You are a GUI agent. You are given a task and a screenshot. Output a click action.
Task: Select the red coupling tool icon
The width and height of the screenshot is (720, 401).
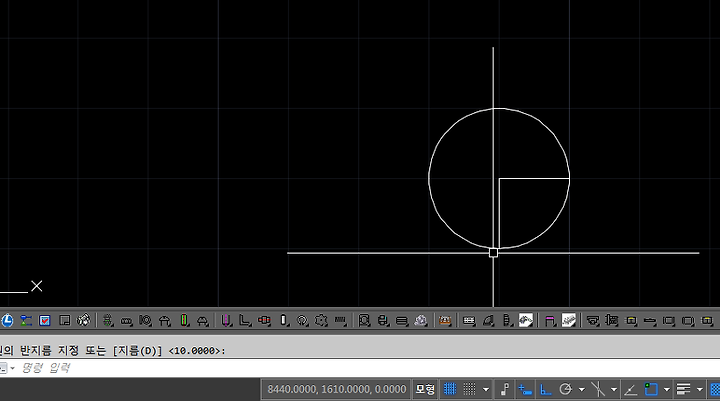click(x=264, y=320)
